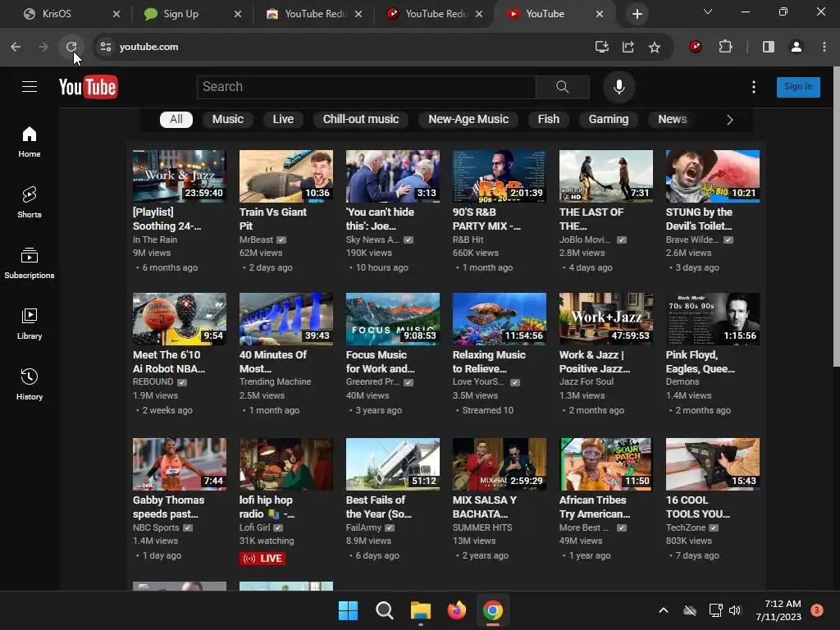Open Focus Music 9:08:53 thumbnail
840x630 pixels.
(393, 319)
